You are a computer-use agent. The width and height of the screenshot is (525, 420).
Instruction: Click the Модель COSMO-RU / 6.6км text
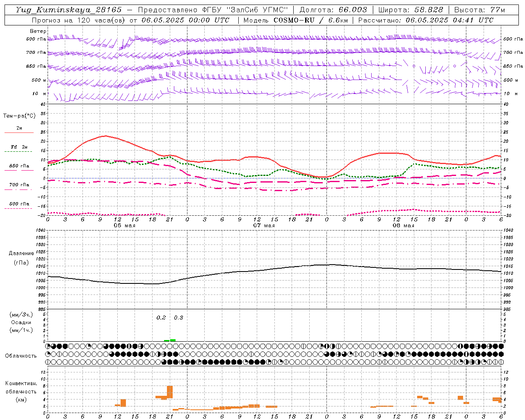[x=296, y=20]
